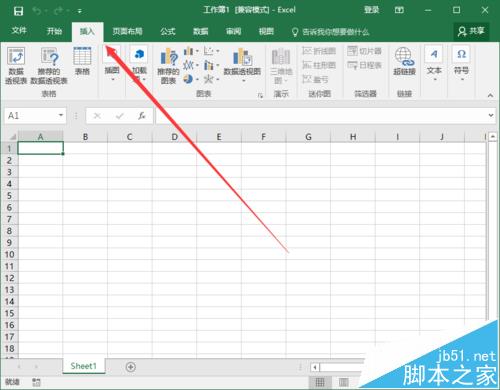Click the 加载项 add-ins icon
500x390 pixels.
[x=139, y=54]
